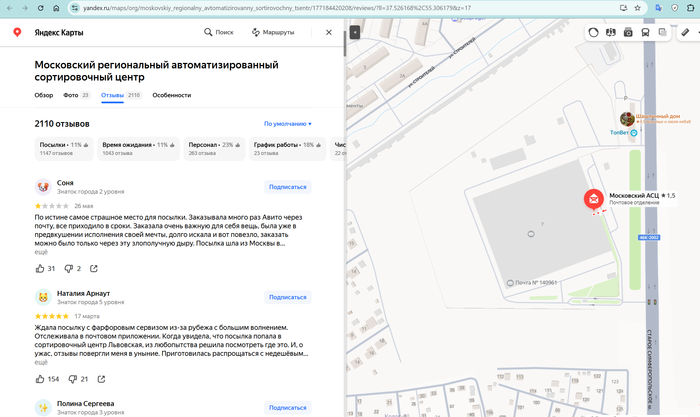Viewport: 700px width, 417px height.
Task: Focus the yandex.ru address bar URL
Action: tap(277, 8)
